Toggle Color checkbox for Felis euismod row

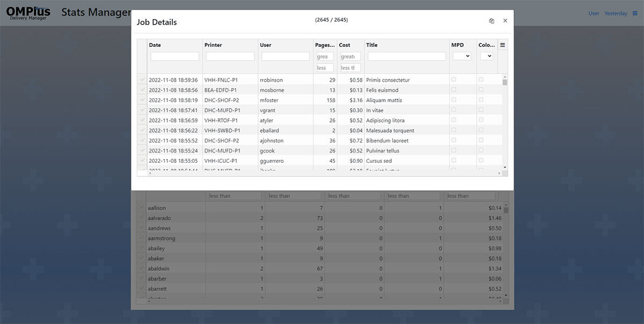point(481,90)
